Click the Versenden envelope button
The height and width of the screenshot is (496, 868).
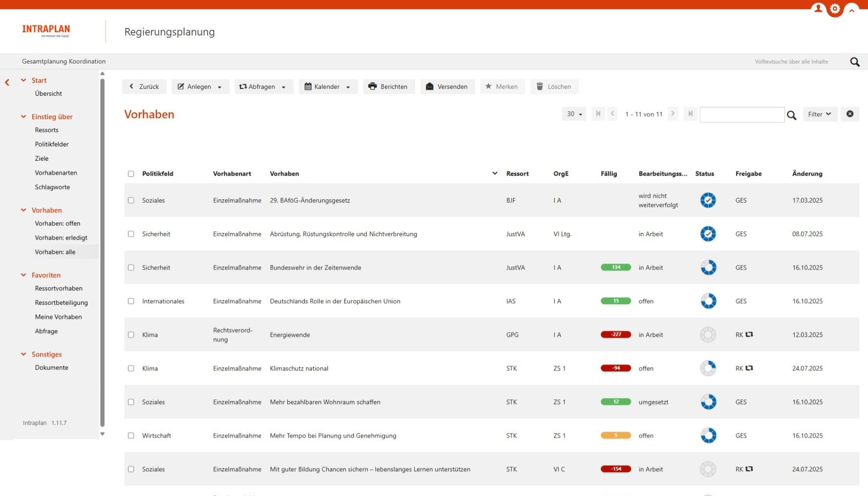point(447,86)
